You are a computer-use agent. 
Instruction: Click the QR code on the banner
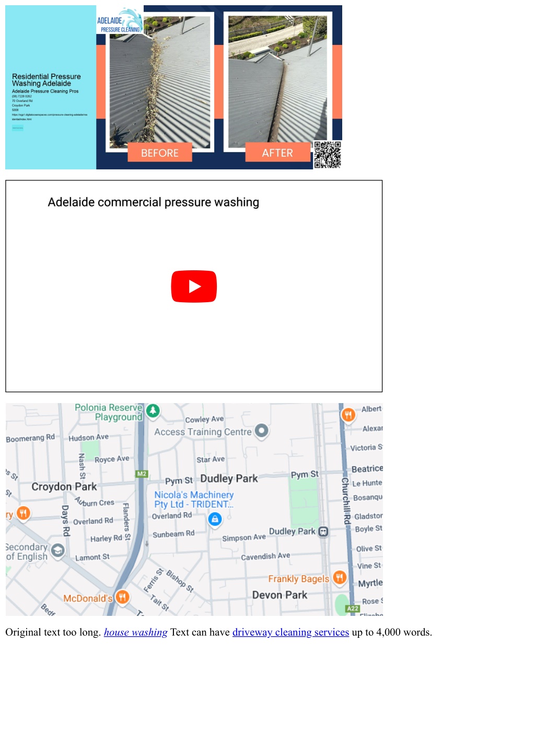point(328,155)
